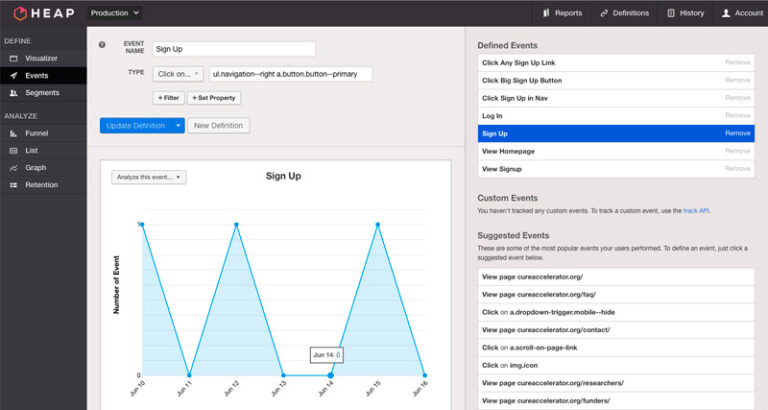Viewport: 768px width, 410px height.
Task: Expand the 'Analyze this event...' dropdown
Action: pos(148,177)
